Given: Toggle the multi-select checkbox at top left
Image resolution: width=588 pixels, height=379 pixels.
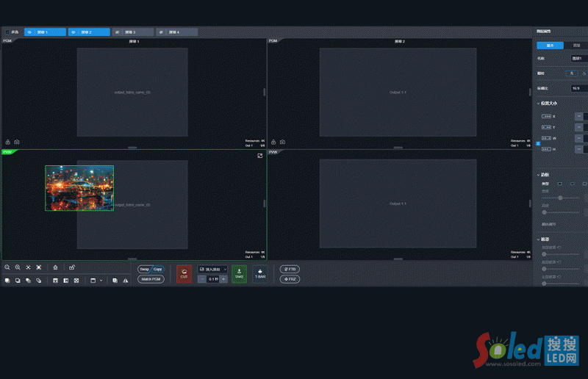Looking at the screenshot, I should click(x=7, y=32).
